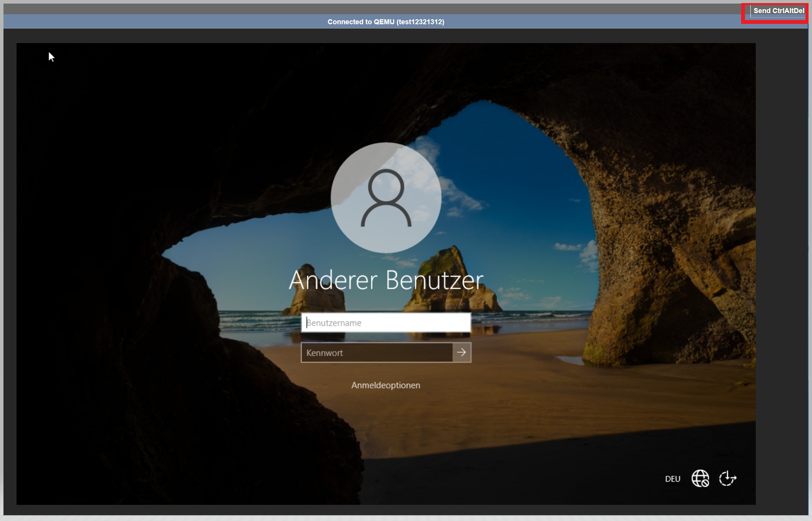Click the white remote mouse pointer arrow
The image size is (812, 521).
pos(51,57)
